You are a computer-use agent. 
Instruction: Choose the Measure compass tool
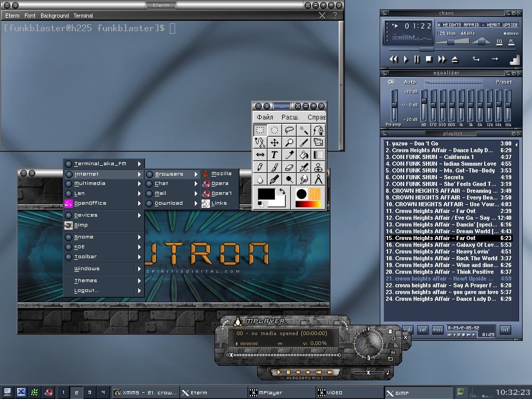point(318,179)
